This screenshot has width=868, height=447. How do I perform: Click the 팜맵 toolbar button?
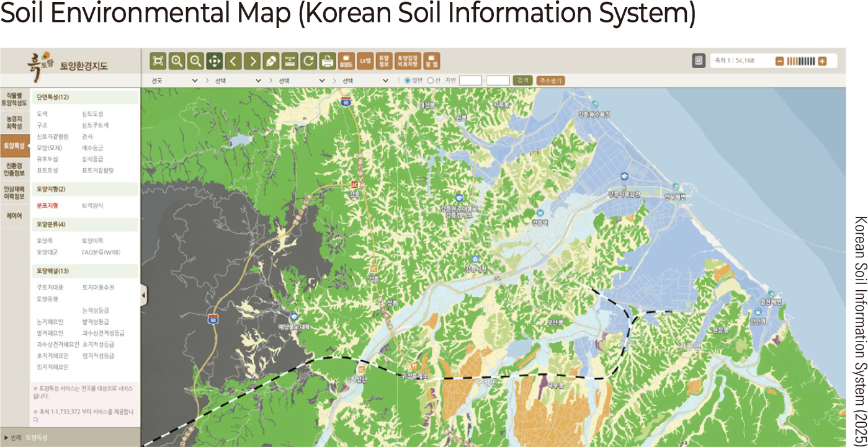pyautogui.click(x=431, y=61)
